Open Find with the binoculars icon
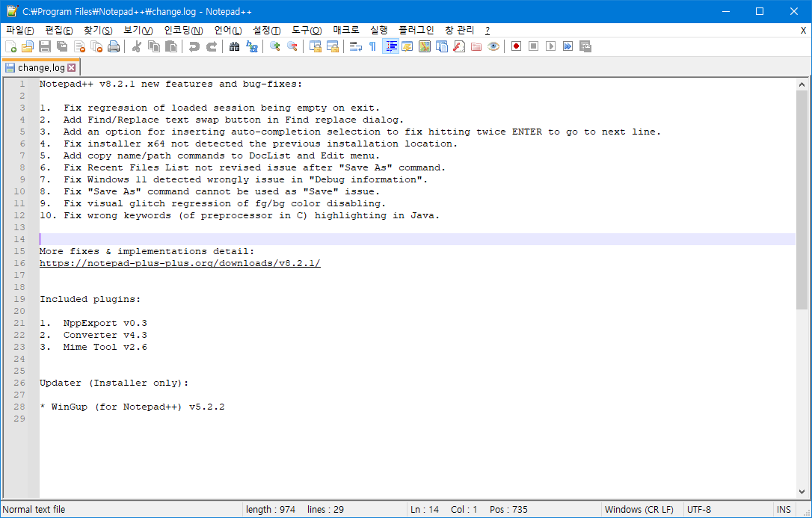Screen dimensions: 812x518 [x=235, y=46]
